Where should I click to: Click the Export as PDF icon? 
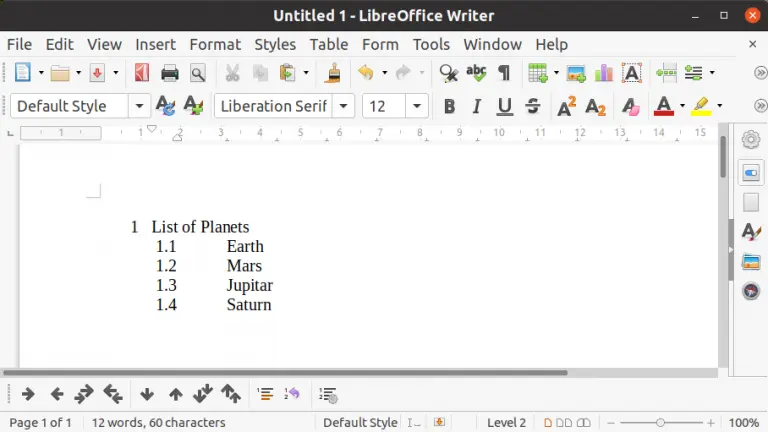point(142,73)
